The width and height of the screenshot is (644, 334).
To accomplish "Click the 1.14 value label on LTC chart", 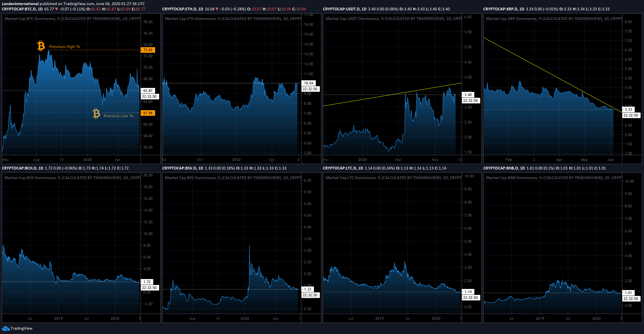I will coord(468,292).
